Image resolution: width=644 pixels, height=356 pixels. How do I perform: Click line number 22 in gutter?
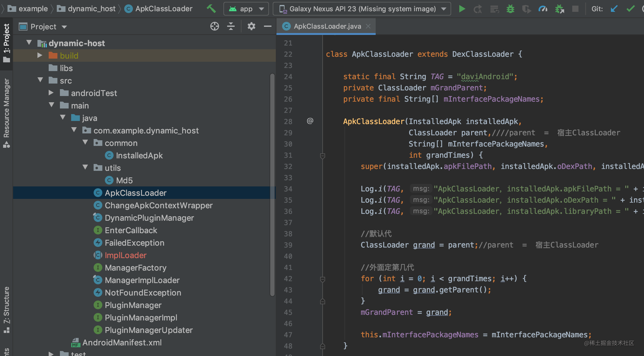pyautogui.click(x=288, y=54)
